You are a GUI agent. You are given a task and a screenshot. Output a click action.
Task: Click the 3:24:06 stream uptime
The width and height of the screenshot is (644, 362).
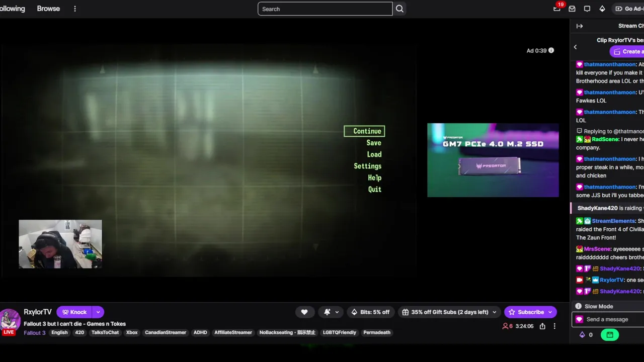524,326
